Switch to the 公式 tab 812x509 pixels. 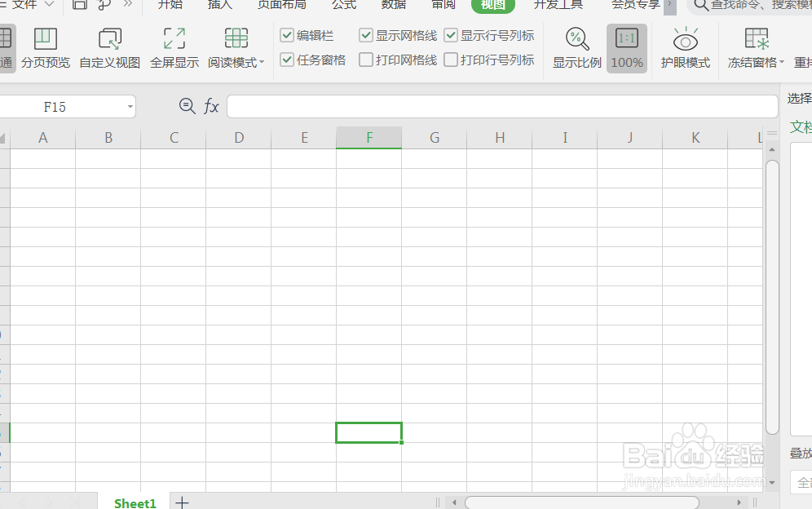344,5
